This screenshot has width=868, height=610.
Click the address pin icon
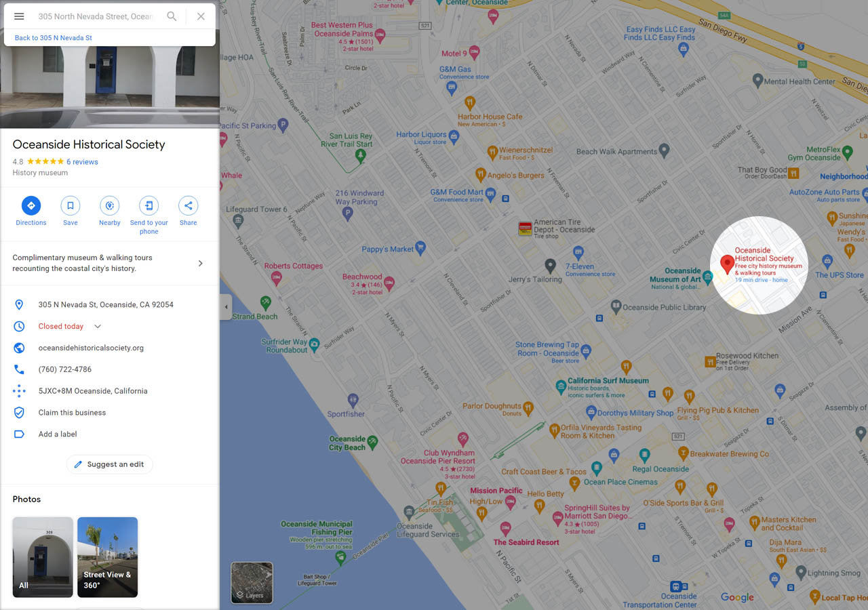click(19, 305)
